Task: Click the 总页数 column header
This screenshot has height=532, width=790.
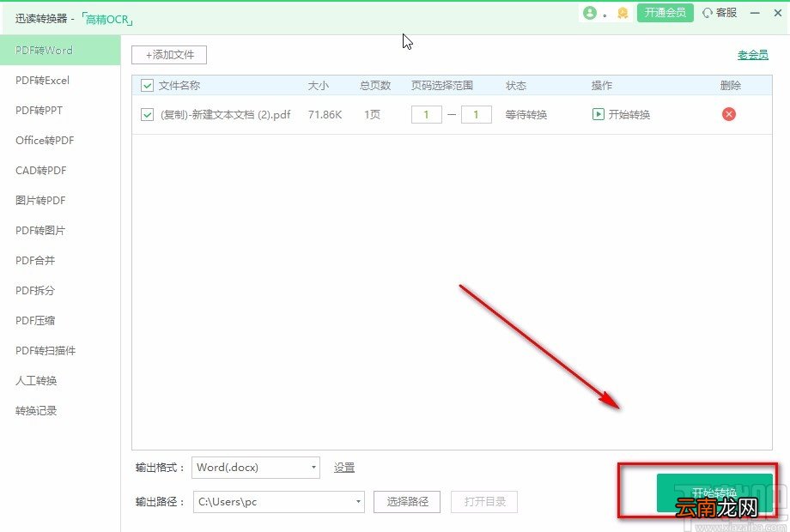Action: coord(375,86)
